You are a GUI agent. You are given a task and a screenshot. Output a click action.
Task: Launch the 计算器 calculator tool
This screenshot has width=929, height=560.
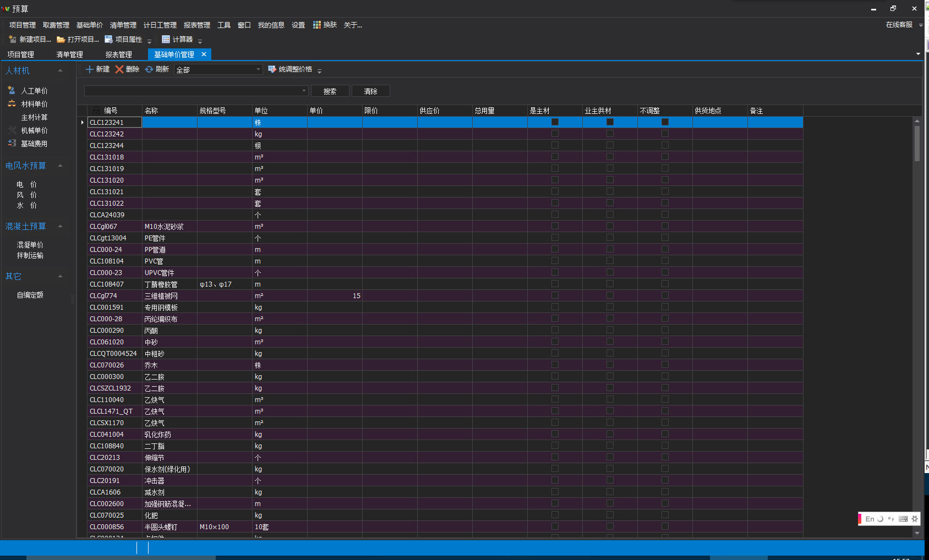click(166, 40)
